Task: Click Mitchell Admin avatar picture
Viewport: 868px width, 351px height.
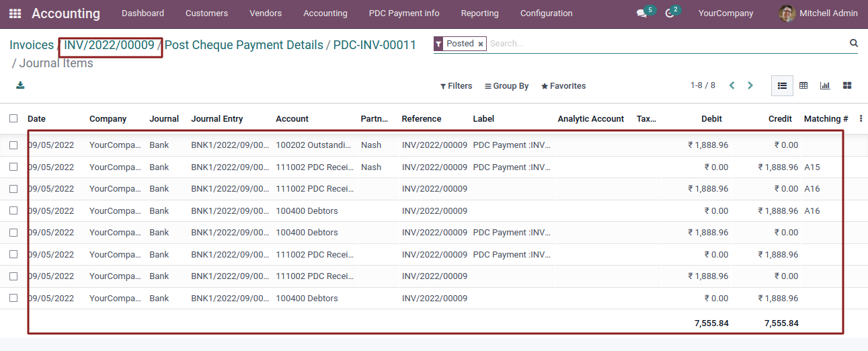Action: pyautogui.click(x=787, y=13)
